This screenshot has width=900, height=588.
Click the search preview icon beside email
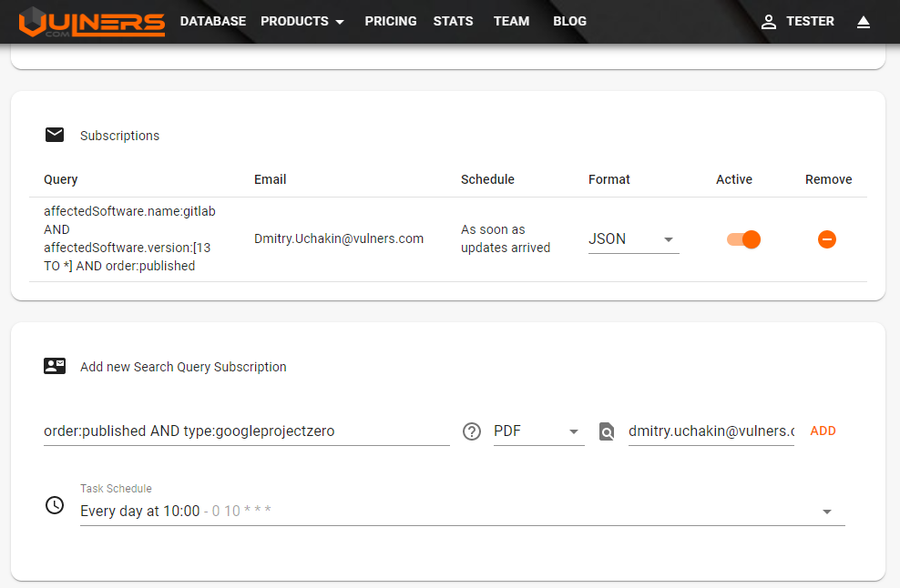coord(607,431)
